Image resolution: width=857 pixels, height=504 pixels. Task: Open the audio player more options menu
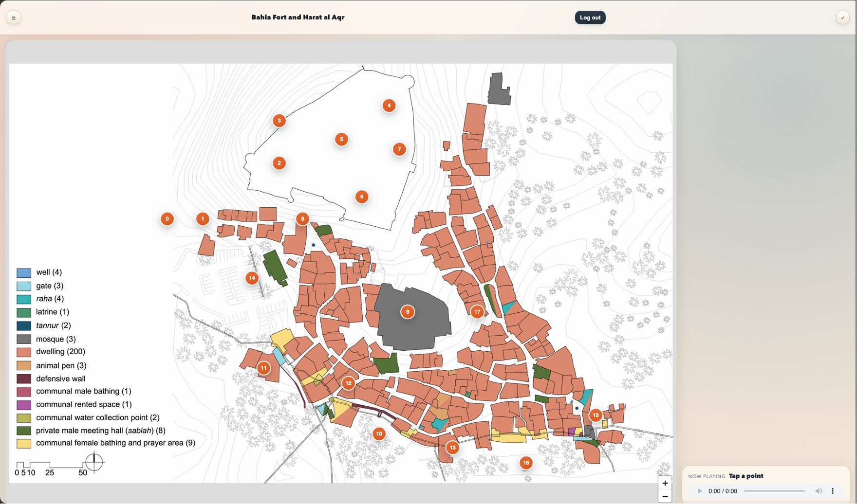(833, 491)
